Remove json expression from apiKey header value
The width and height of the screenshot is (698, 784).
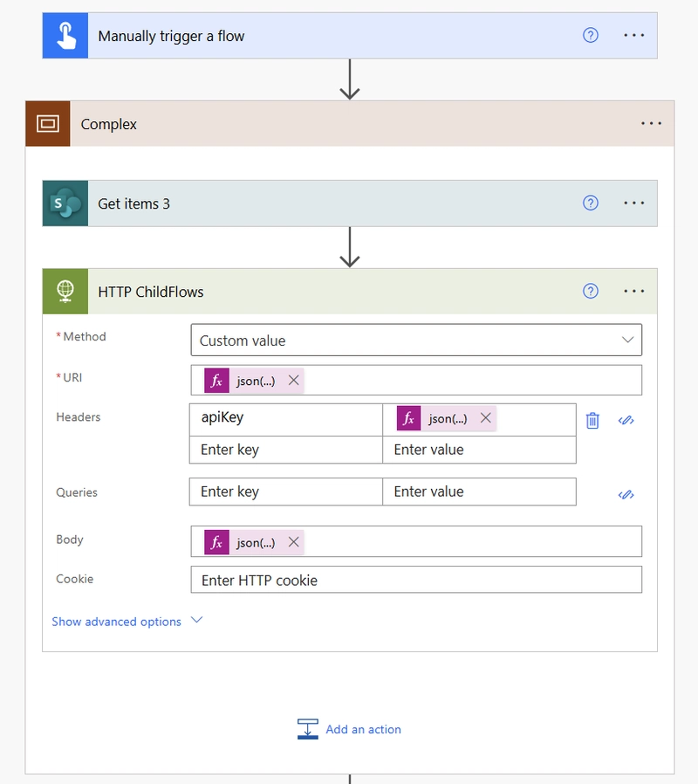[x=486, y=418]
